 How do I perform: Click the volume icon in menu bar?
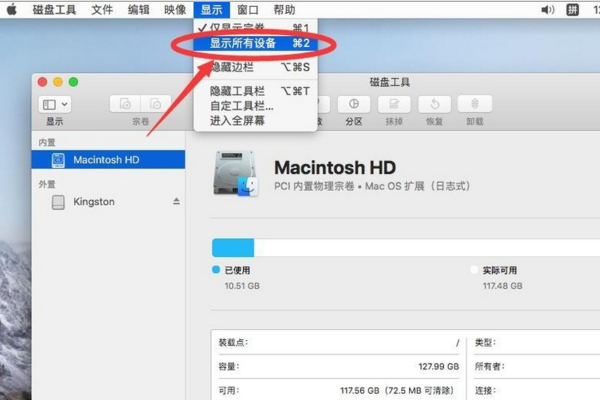[x=548, y=10]
